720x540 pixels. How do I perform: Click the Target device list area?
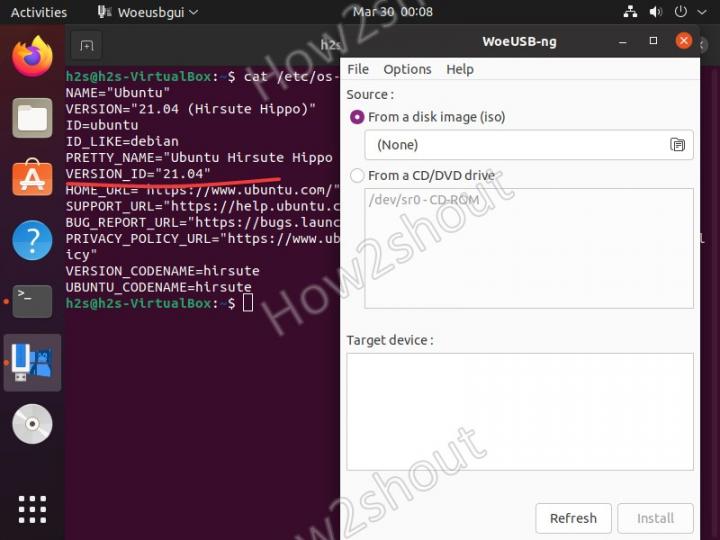519,411
